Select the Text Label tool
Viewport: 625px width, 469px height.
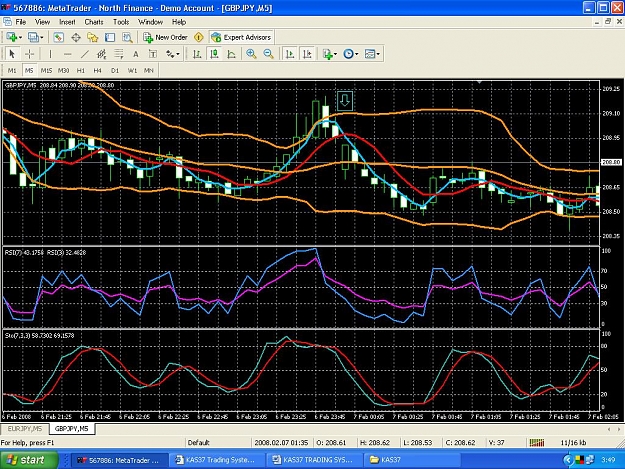(153, 54)
